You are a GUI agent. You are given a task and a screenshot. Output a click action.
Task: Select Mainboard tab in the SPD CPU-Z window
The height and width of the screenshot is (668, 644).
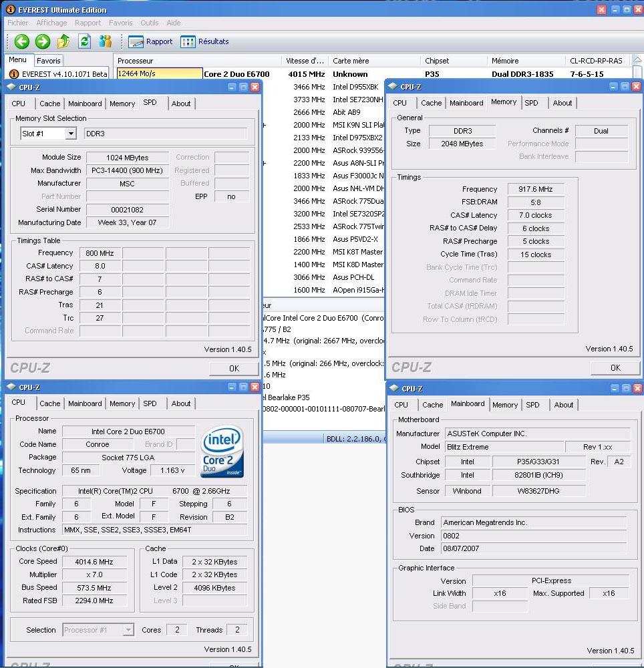click(86, 104)
